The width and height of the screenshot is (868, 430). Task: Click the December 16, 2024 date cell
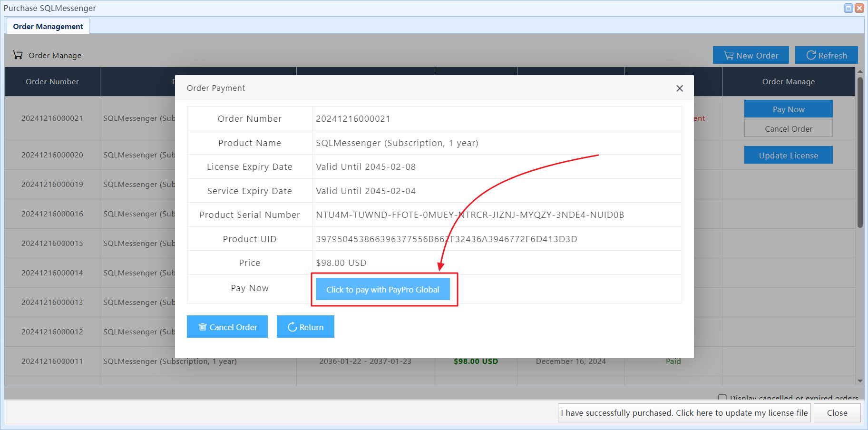[571, 361]
